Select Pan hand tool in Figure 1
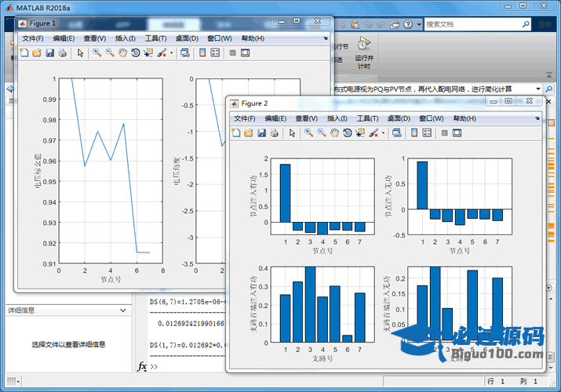 point(122,53)
